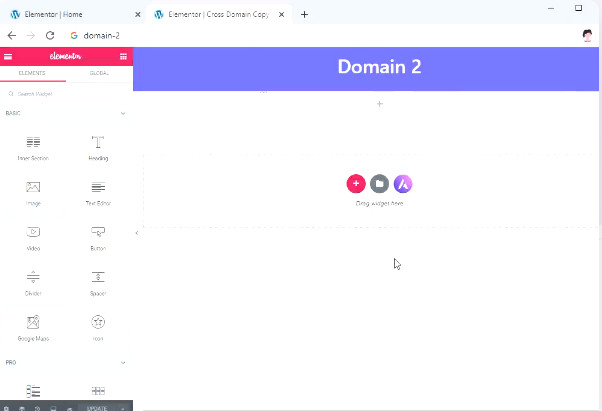602x411 pixels.
Task: Open Responsive Mode from the bottom bar
Action: (53, 408)
